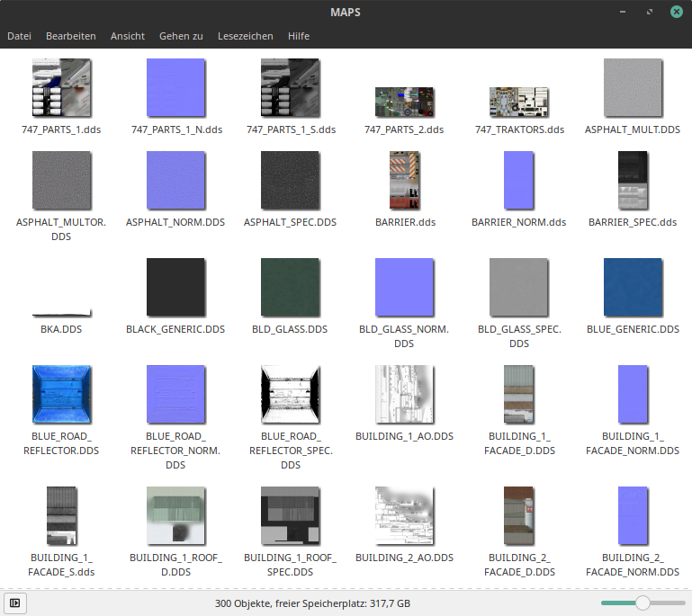Screen dimensions: 692x616
Task: Select the 747_PARTS_1_N.dds file icon
Action: coord(175,87)
